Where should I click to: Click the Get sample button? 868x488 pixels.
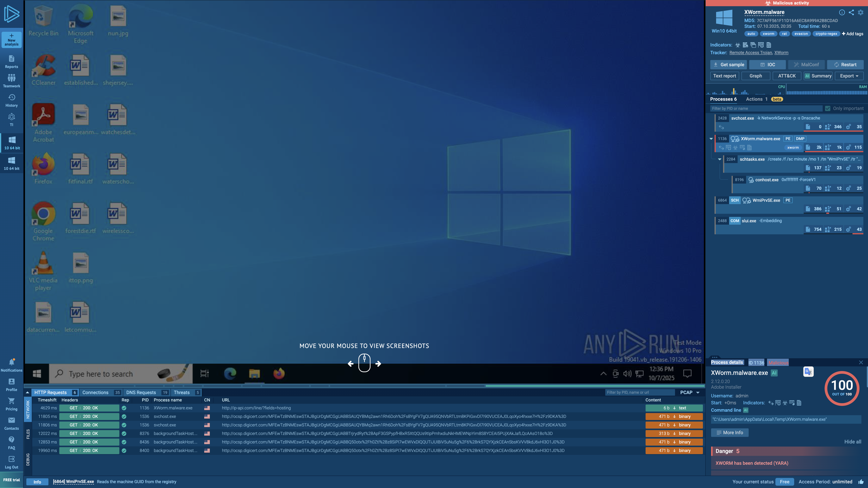(x=728, y=65)
